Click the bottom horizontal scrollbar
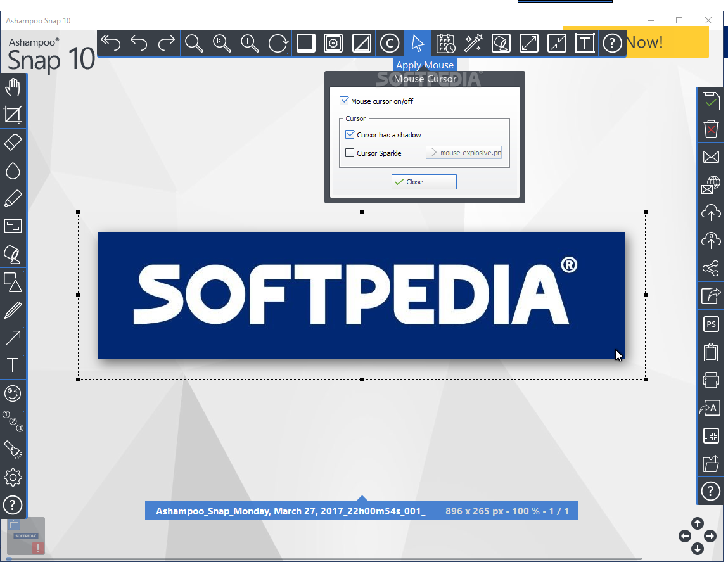This screenshot has width=728, height=562. pos(324,559)
